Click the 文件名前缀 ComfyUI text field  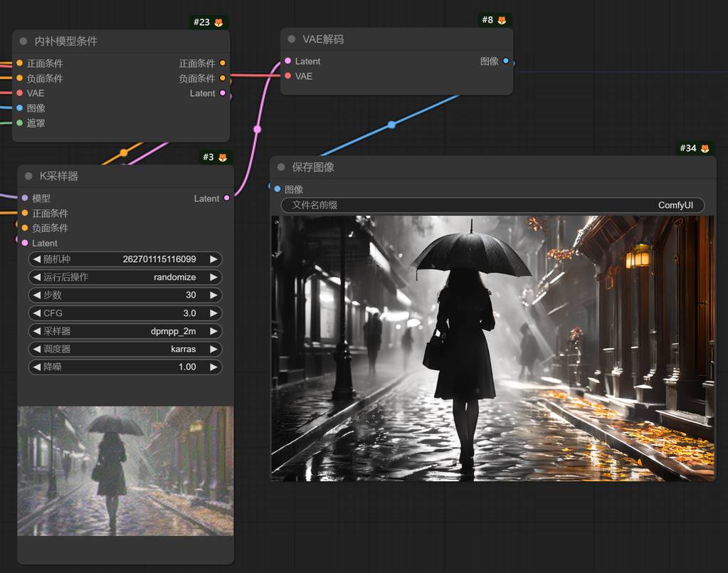tap(492, 205)
